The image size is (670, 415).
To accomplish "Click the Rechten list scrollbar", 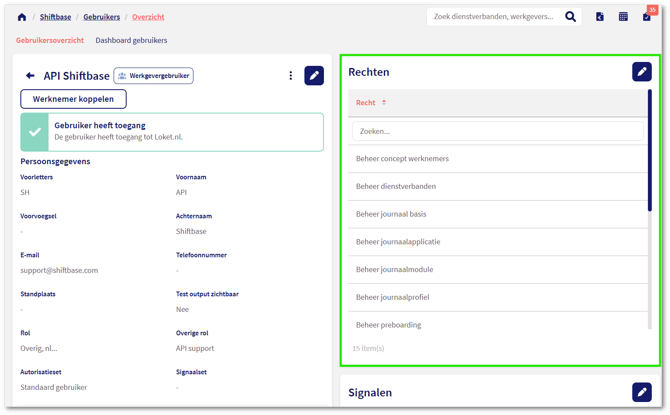I will click(x=650, y=150).
